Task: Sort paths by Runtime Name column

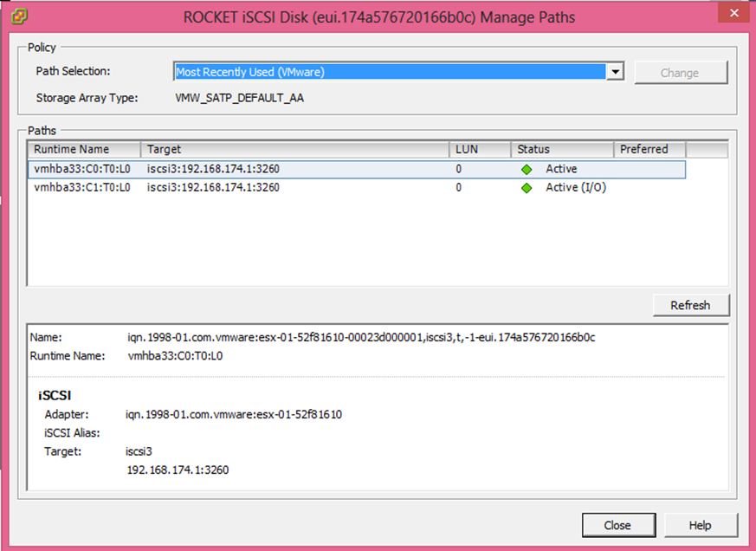Action: [x=84, y=149]
